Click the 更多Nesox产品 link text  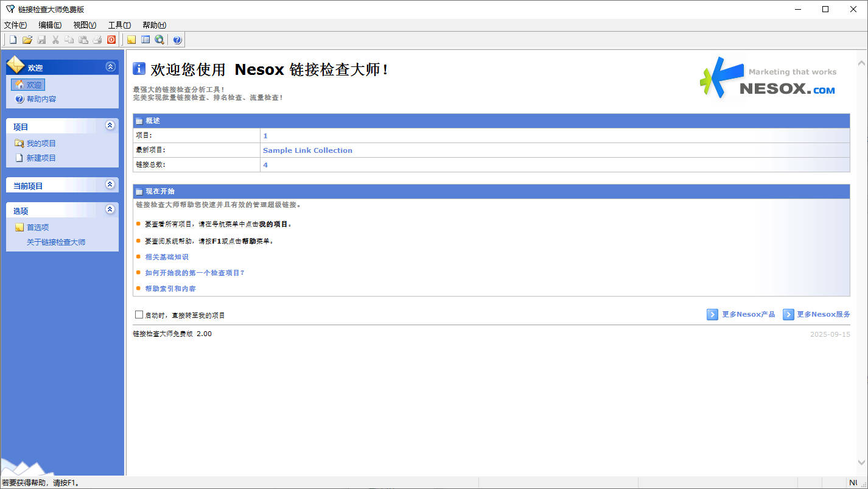[x=749, y=315]
